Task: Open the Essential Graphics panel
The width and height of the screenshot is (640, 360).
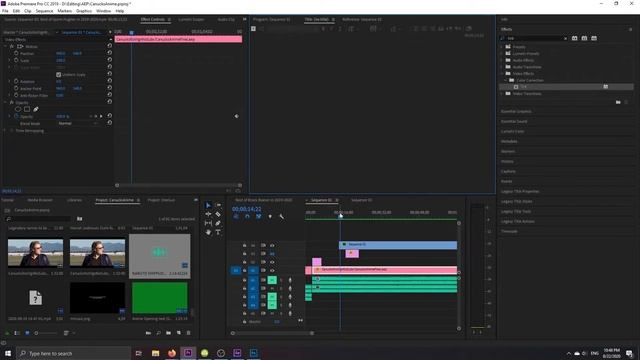Action: pyautogui.click(x=516, y=111)
